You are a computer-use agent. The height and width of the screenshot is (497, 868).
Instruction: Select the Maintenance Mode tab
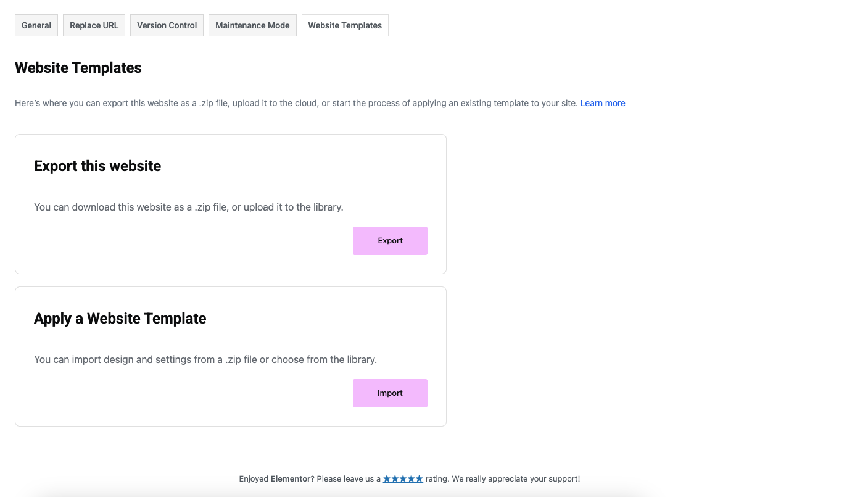[x=252, y=25]
